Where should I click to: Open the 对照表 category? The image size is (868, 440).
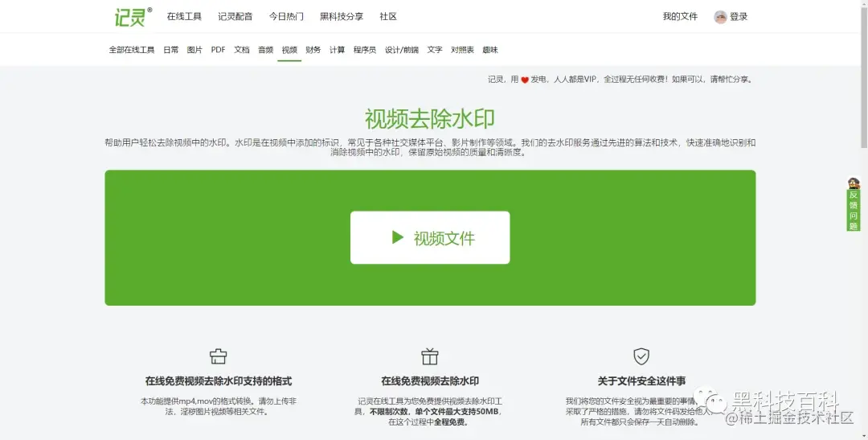(462, 50)
